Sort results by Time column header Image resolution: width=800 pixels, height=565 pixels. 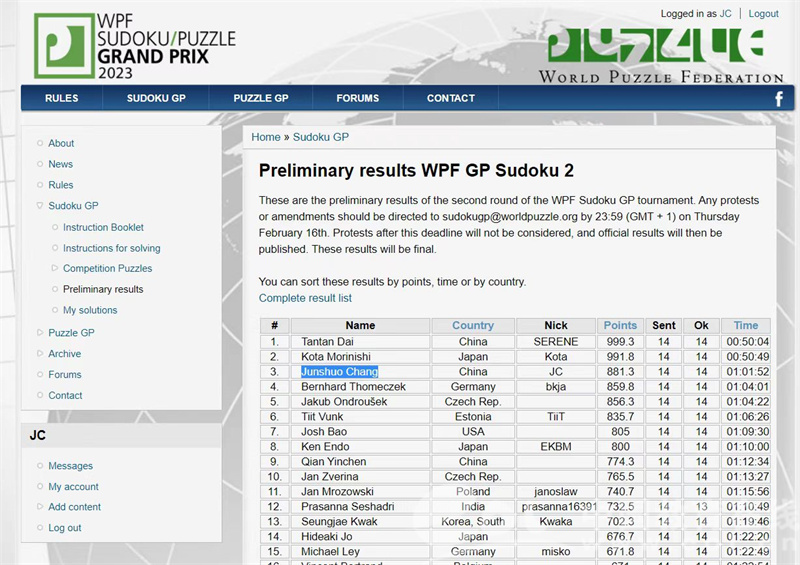pyautogui.click(x=746, y=325)
